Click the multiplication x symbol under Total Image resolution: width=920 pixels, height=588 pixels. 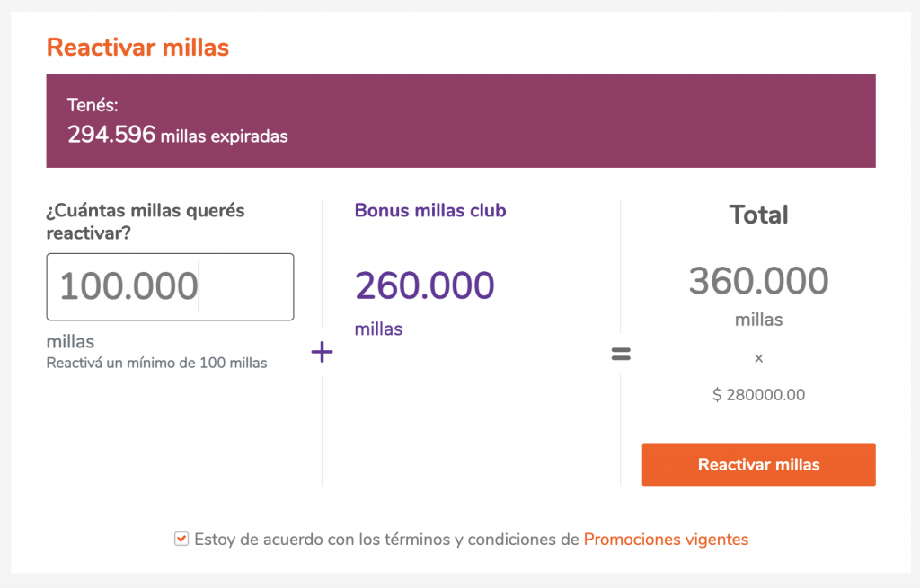coord(758,358)
